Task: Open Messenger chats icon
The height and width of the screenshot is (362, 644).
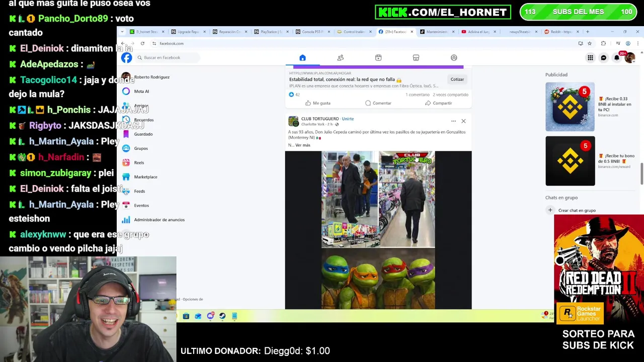Action: click(603, 58)
